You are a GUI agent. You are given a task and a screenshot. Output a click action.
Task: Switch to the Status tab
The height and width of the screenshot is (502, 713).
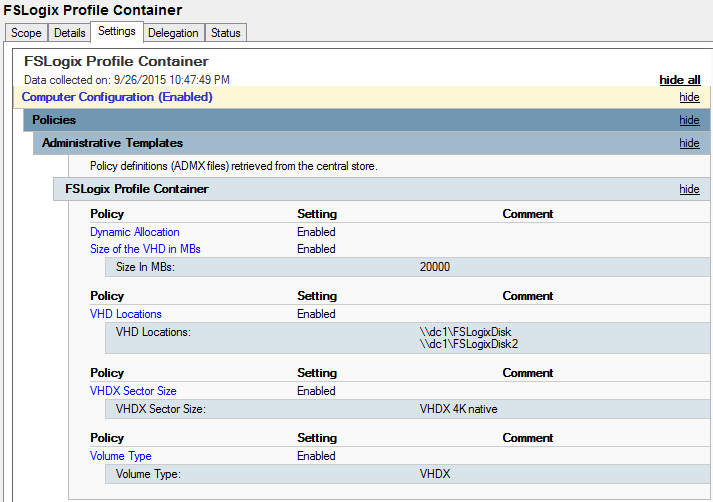[x=226, y=33]
